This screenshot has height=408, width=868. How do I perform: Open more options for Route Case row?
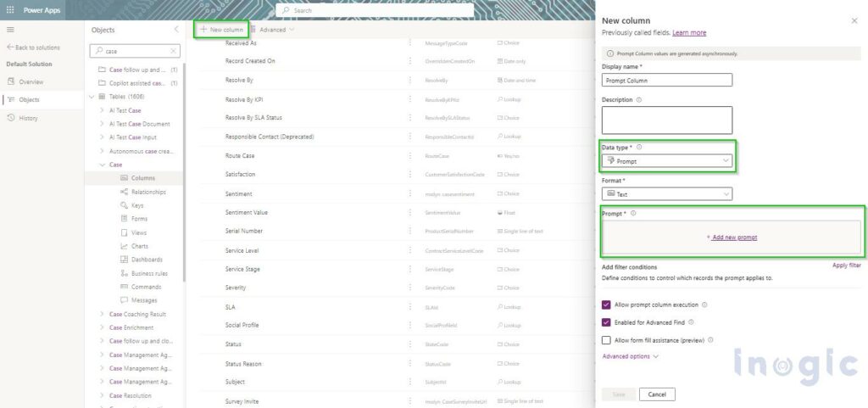tap(409, 156)
